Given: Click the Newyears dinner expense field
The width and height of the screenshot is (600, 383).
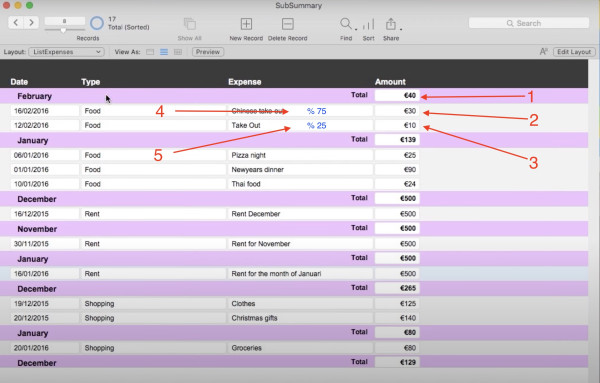Looking at the screenshot, I should pos(300,169).
